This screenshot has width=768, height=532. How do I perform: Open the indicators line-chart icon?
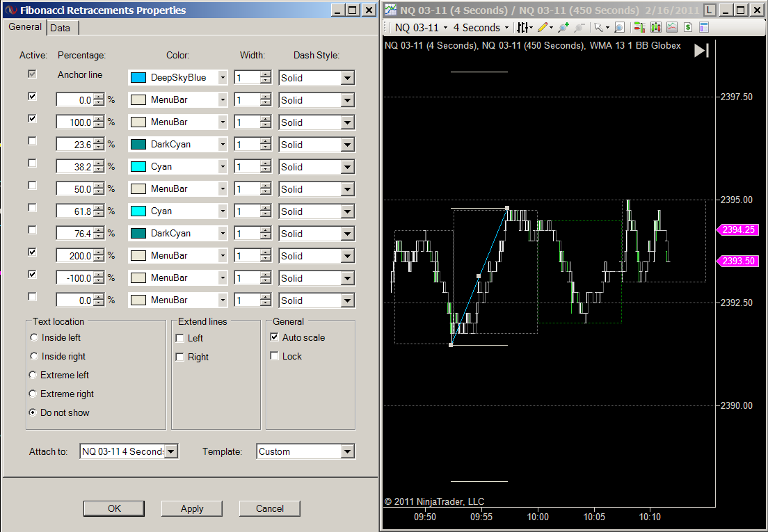[671, 28]
